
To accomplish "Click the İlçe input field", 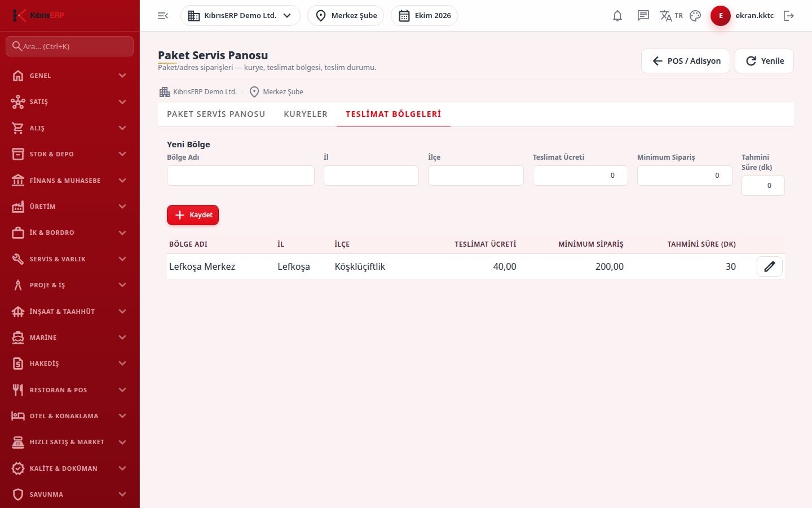I will pyautogui.click(x=476, y=176).
